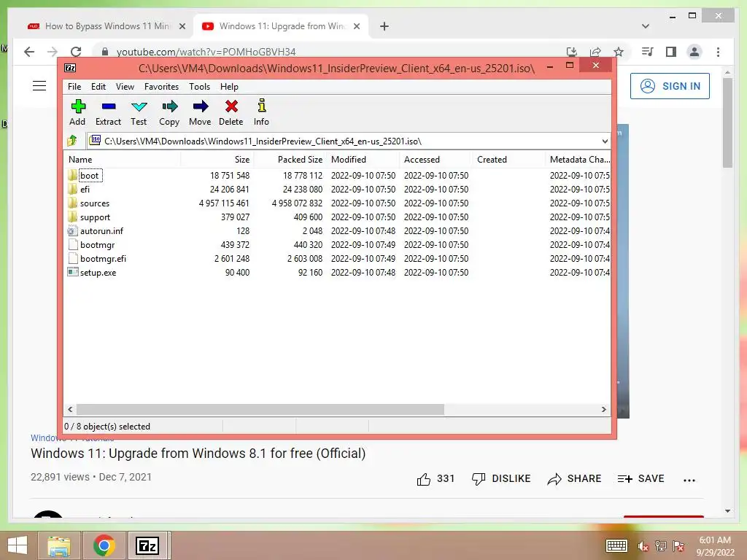747x560 pixels.
Task: Sort by the Packed Size column header
Action: [x=290, y=160]
